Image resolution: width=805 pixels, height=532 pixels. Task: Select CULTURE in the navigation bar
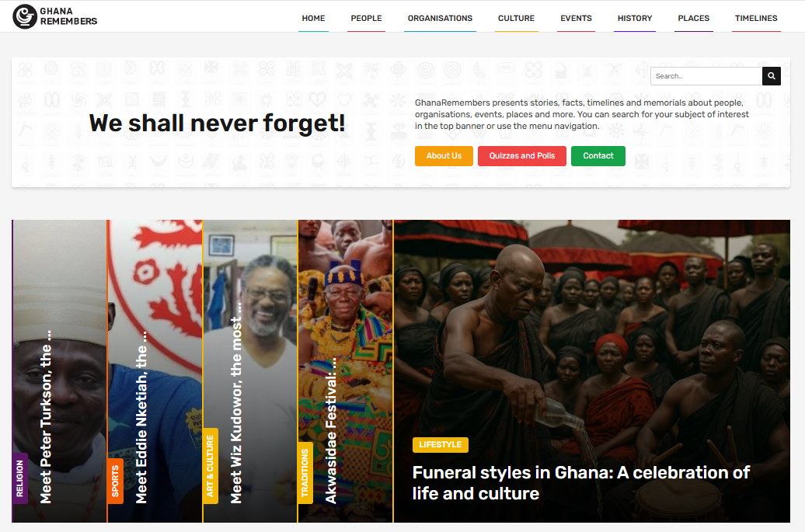pyautogui.click(x=516, y=19)
